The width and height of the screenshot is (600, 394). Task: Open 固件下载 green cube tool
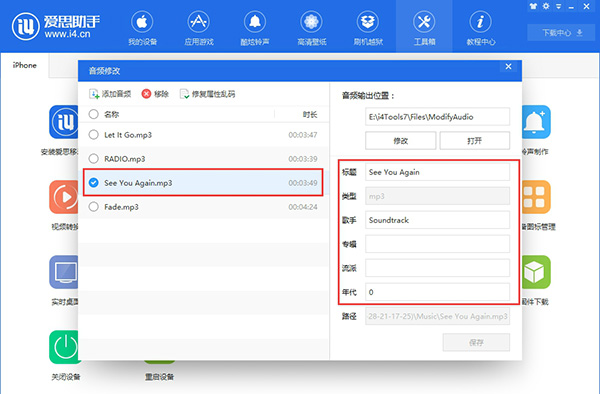coord(536,272)
